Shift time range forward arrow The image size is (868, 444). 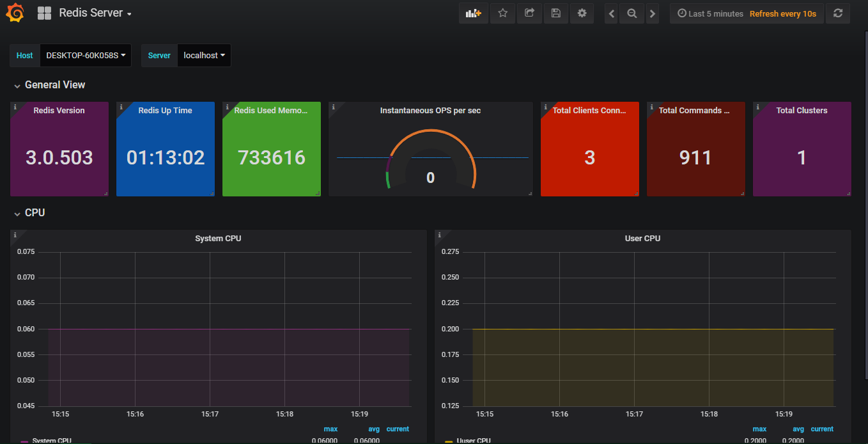coord(652,13)
